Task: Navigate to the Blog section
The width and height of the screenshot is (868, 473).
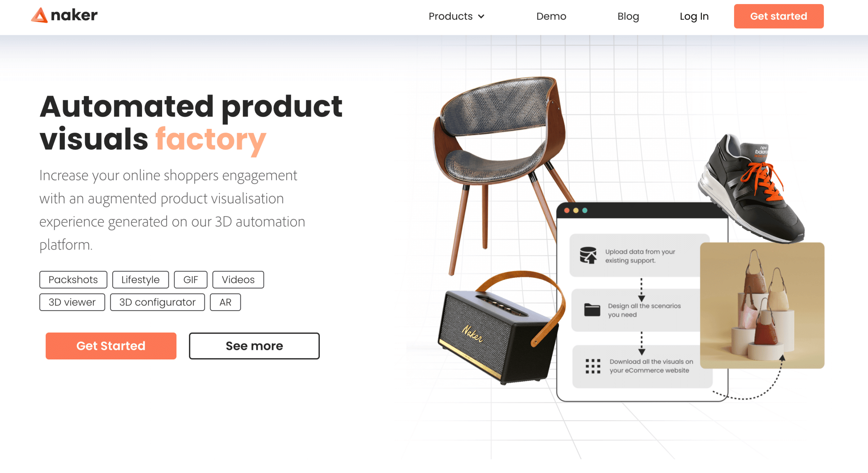Action: click(628, 16)
